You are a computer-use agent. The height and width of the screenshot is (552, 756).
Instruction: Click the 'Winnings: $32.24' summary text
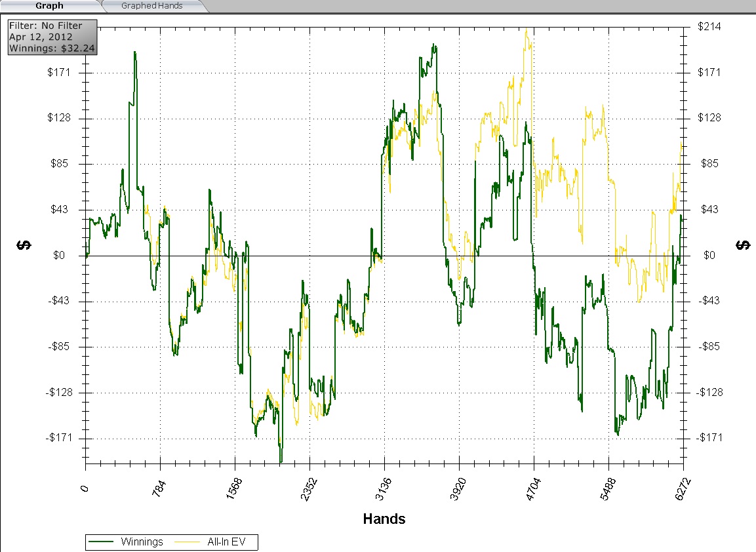tap(51, 48)
